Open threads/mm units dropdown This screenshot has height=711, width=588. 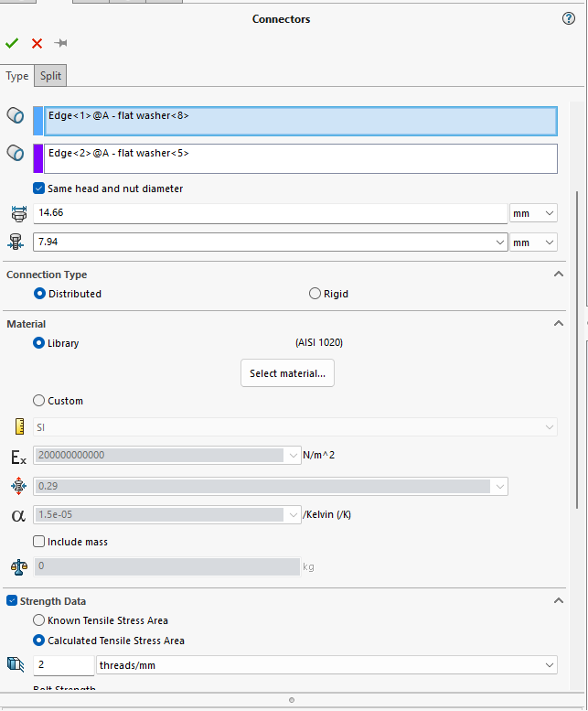(326, 665)
